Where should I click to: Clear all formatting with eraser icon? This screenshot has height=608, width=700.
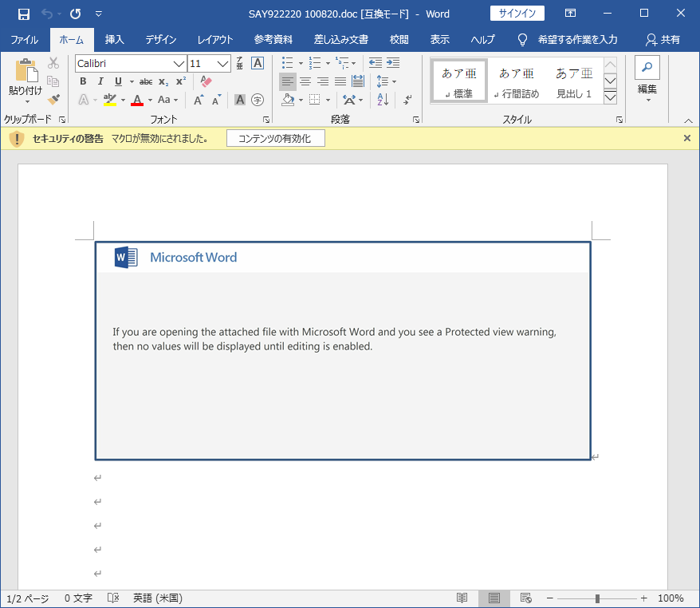coord(206,81)
